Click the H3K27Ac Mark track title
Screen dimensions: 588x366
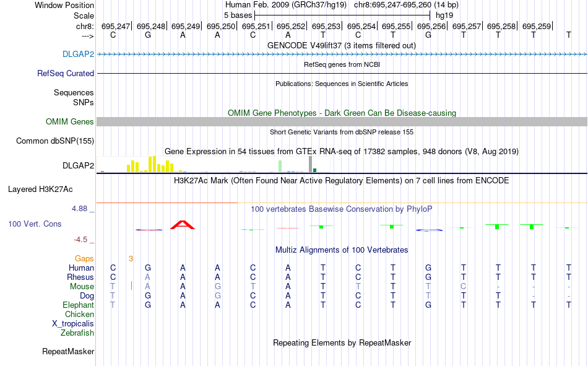click(x=342, y=181)
